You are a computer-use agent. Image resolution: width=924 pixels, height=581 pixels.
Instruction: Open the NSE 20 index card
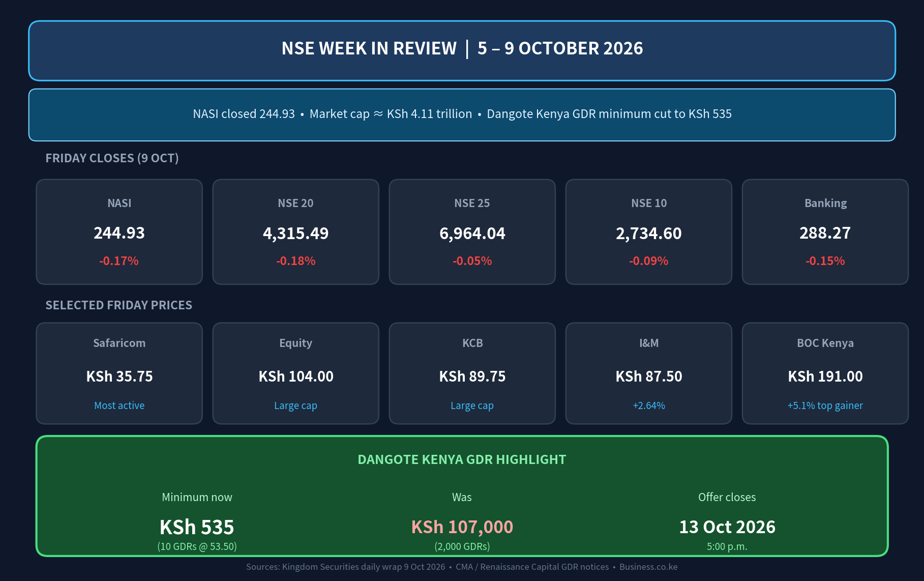[x=295, y=231]
